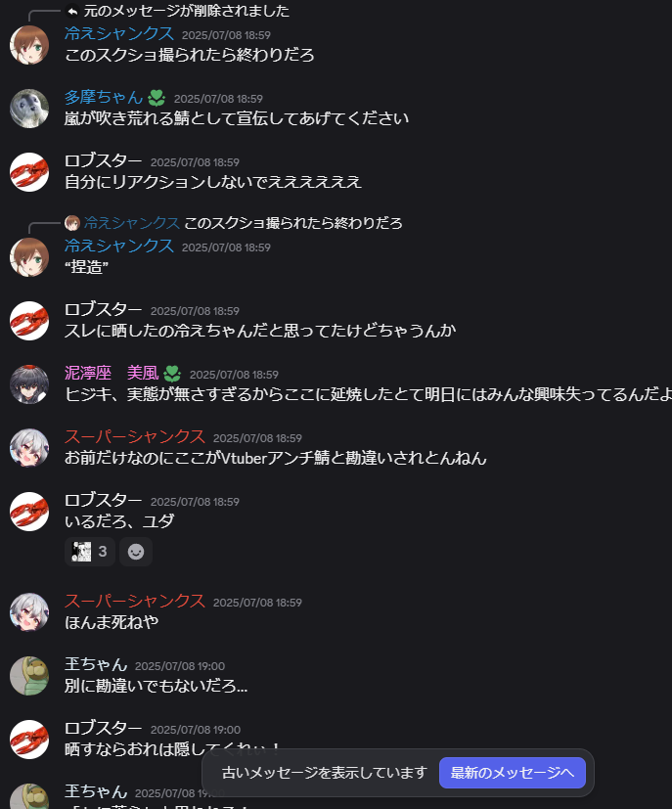Click username ロブスター above いるだろ、ユダ
Screen dimensions: 672x809
tap(103, 501)
